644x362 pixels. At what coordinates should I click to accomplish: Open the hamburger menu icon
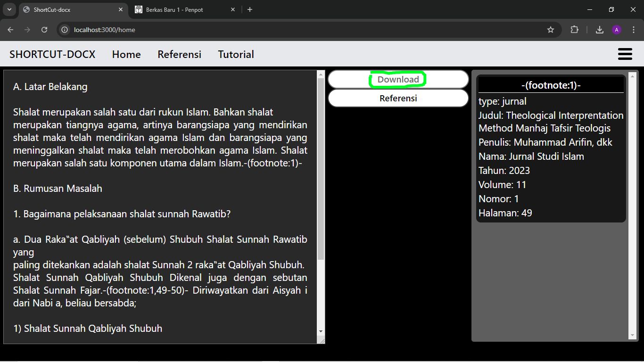625,54
